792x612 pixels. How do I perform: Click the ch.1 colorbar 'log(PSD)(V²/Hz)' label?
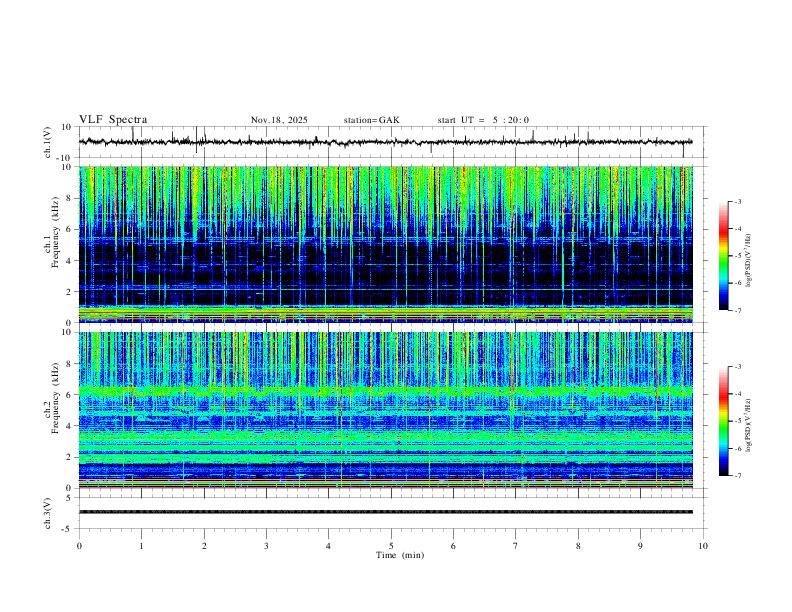749,261
